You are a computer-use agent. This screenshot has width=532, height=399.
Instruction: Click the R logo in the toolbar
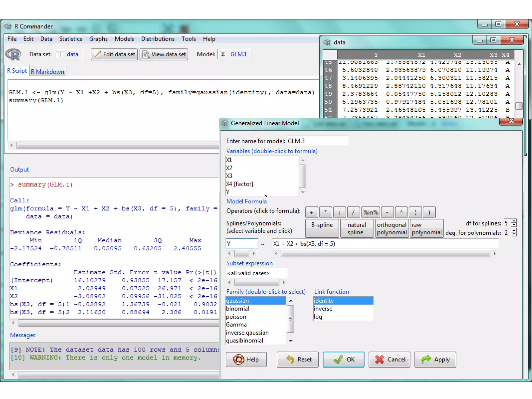click(x=13, y=54)
